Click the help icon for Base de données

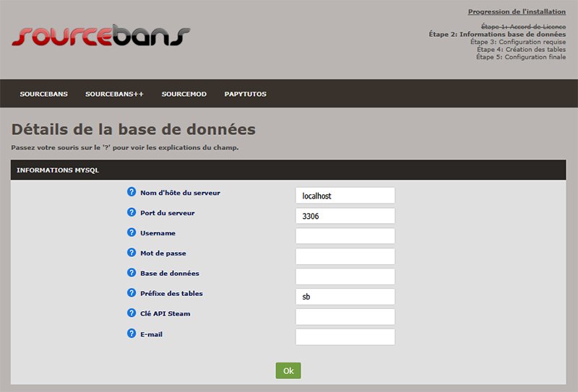131,273
